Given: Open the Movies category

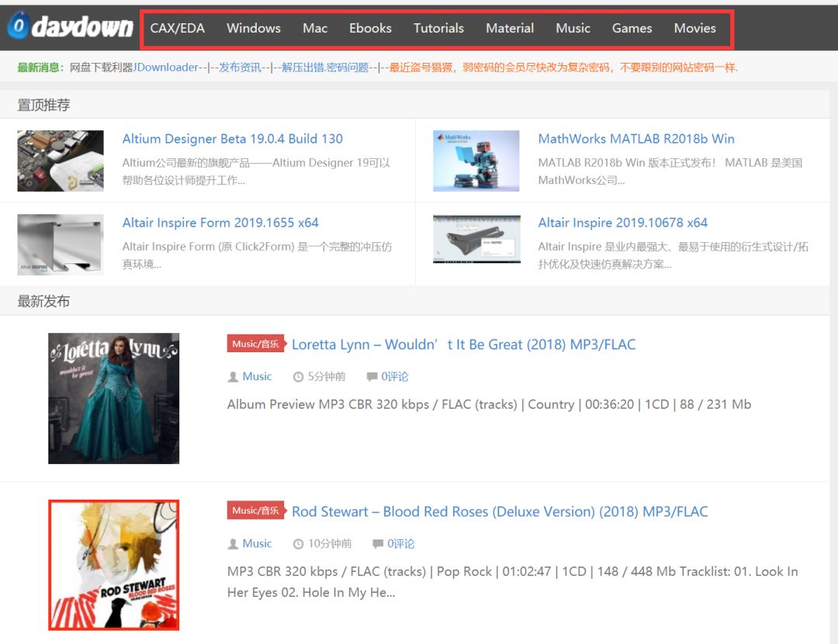Looking at the screenshot, I should (694, 29).
